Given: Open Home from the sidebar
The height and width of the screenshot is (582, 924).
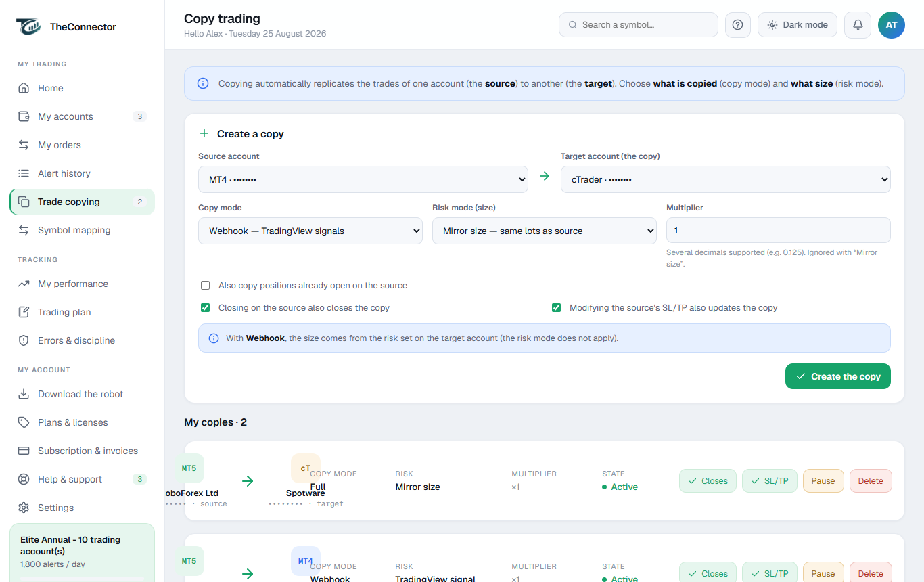Looking at the screenshot, I should (82, 88).
